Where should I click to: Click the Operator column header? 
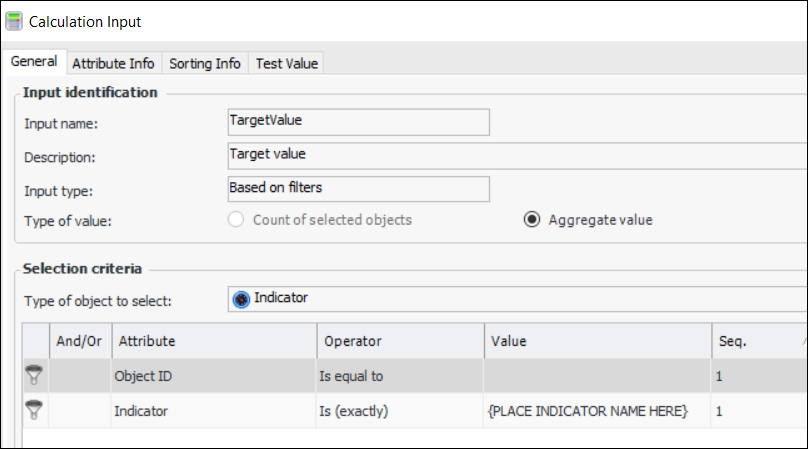[400, 341]
